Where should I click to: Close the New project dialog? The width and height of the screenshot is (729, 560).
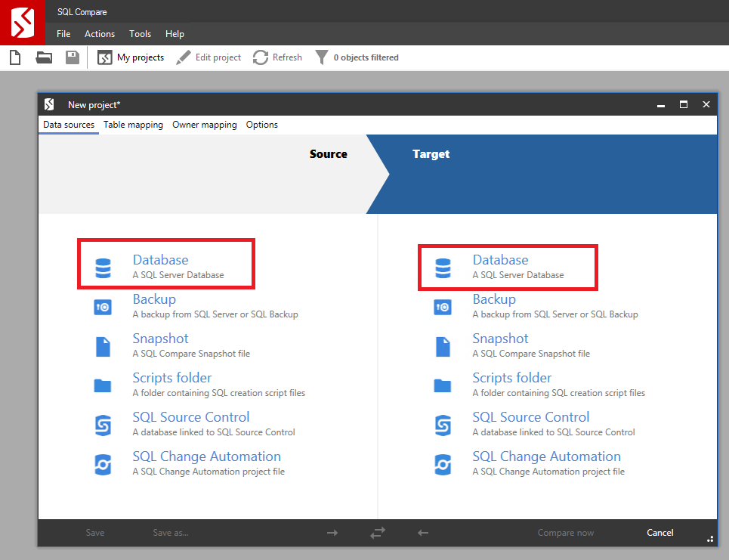pos(706,104)
